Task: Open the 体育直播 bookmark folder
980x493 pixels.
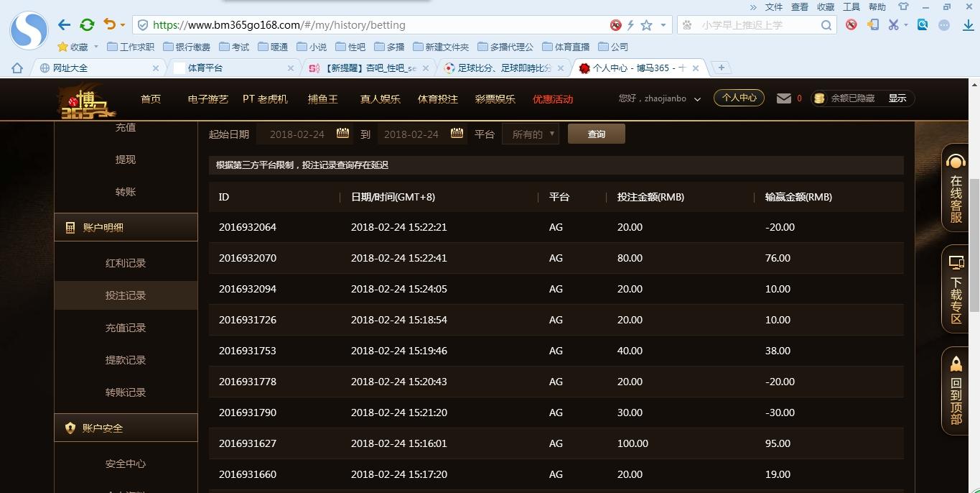Action: pyautogui.click(x=566, y=47)
